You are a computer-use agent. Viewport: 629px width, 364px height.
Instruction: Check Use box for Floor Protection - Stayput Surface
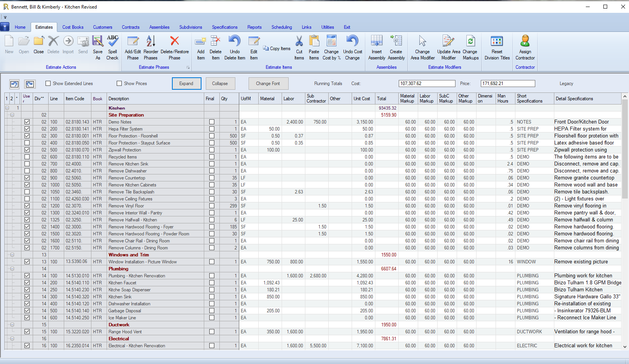[x=27, y=143]
